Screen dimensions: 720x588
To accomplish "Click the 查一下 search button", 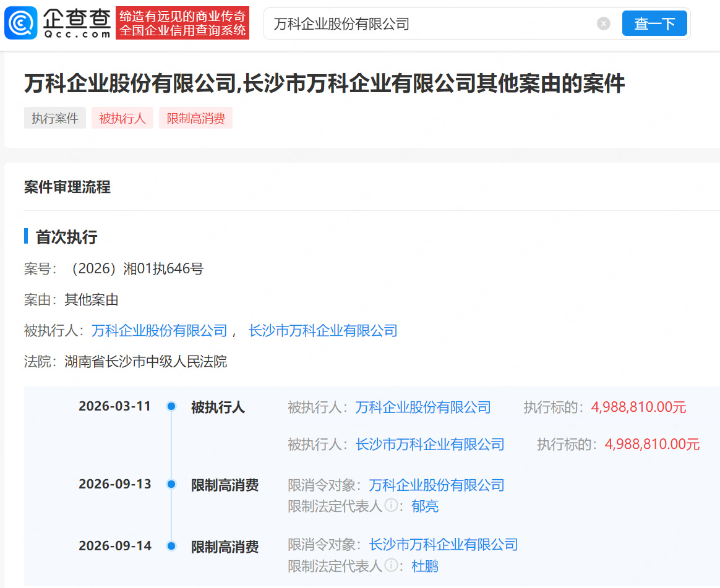I will pos(654,23).
